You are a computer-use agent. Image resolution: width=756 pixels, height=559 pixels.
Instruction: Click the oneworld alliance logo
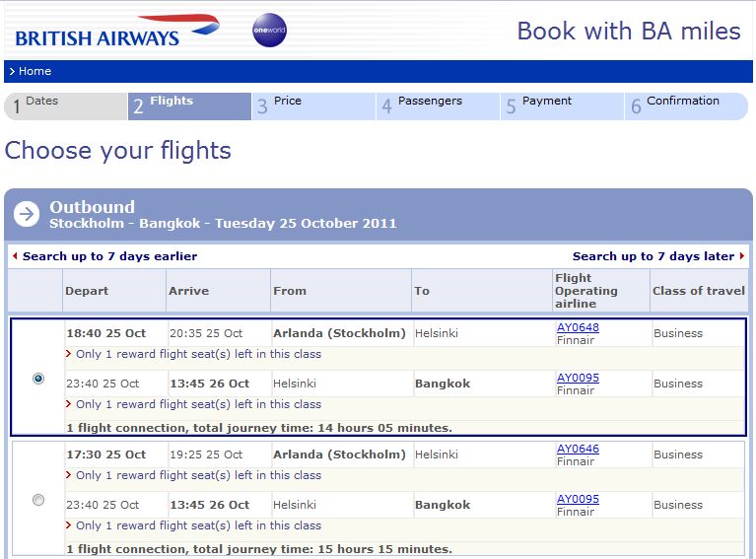tap(269, 31)
